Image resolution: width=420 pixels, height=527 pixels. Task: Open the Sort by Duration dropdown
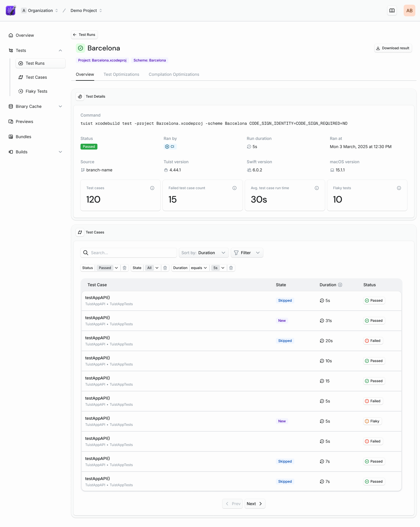204,253
